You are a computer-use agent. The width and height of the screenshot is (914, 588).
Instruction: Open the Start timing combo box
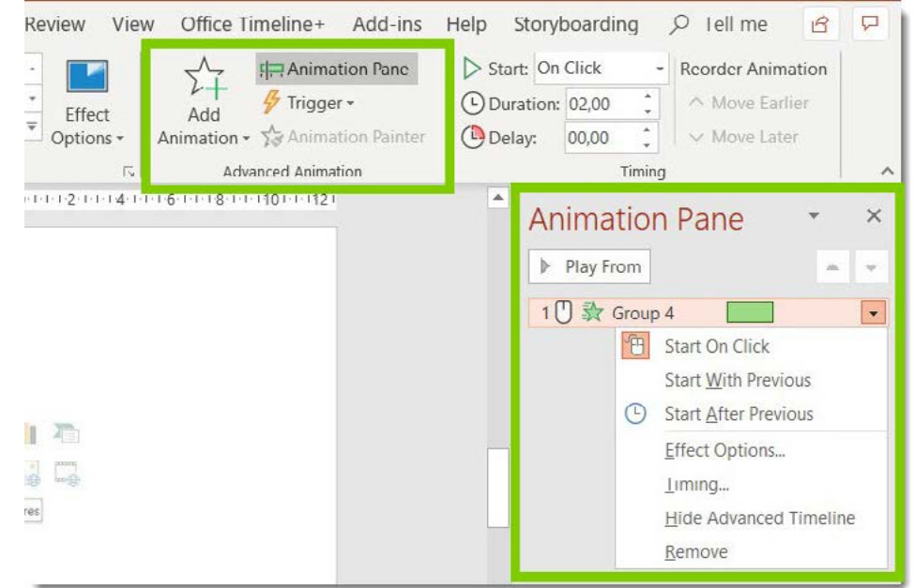(x=601, y=68)
